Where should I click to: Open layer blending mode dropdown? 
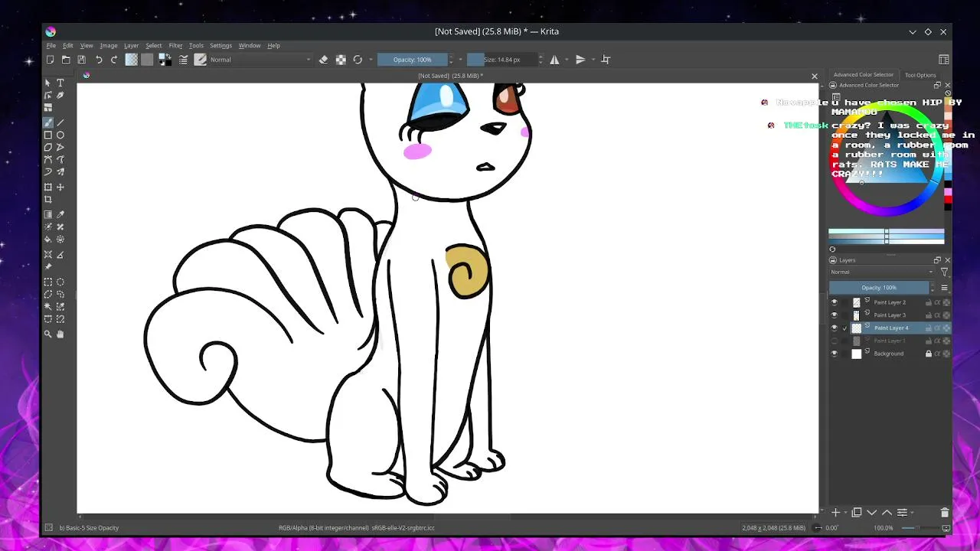click(x=882, y=272)
